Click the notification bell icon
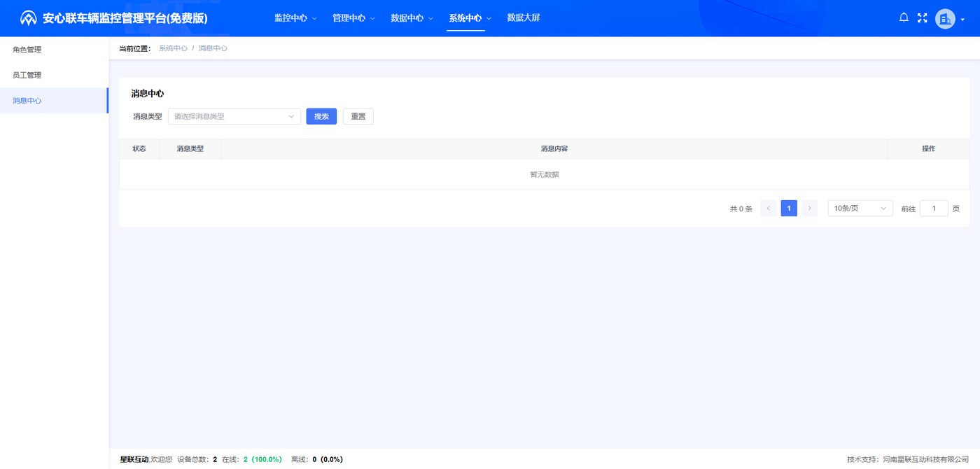Image resolution: width=980 pixels, height=469 pixels. click(x=904, y=18)
